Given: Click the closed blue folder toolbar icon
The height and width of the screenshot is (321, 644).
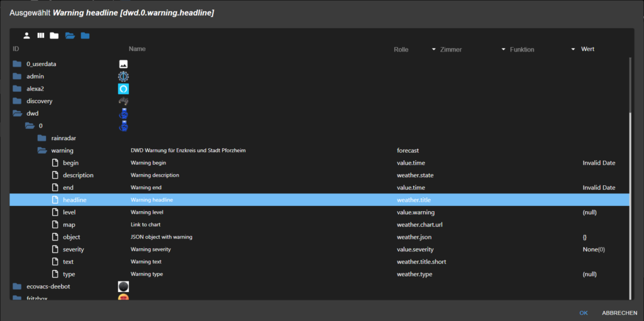Looking at the screenshot, I should pos(85,35).
